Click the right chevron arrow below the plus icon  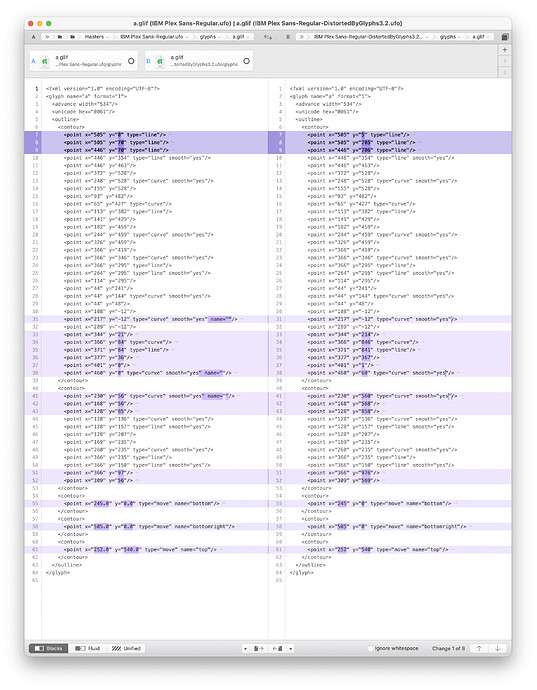[x=505, y=61]
